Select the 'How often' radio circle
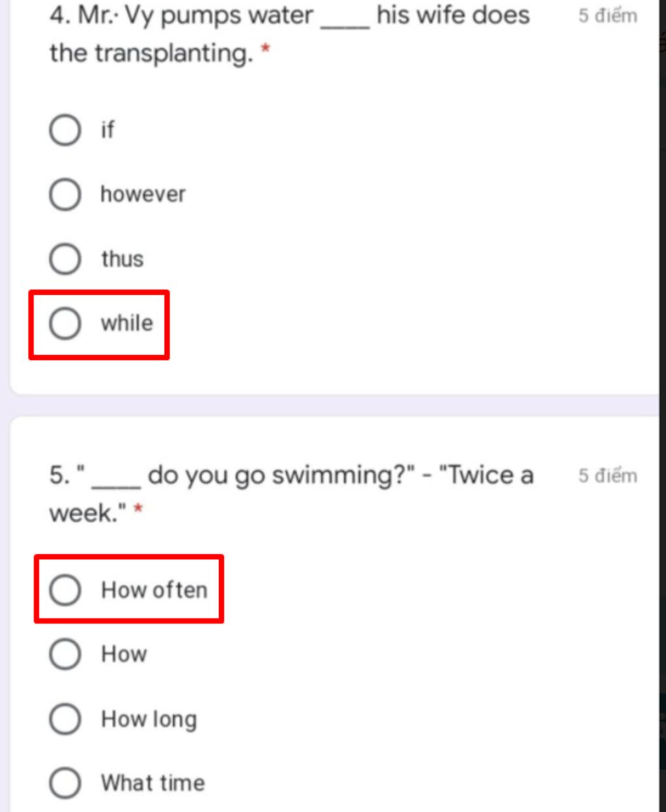 click(x=65, y=590)
